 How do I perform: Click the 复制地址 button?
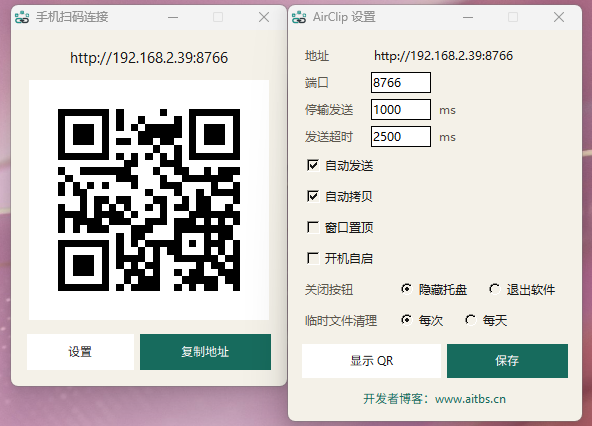pos(205,352)
